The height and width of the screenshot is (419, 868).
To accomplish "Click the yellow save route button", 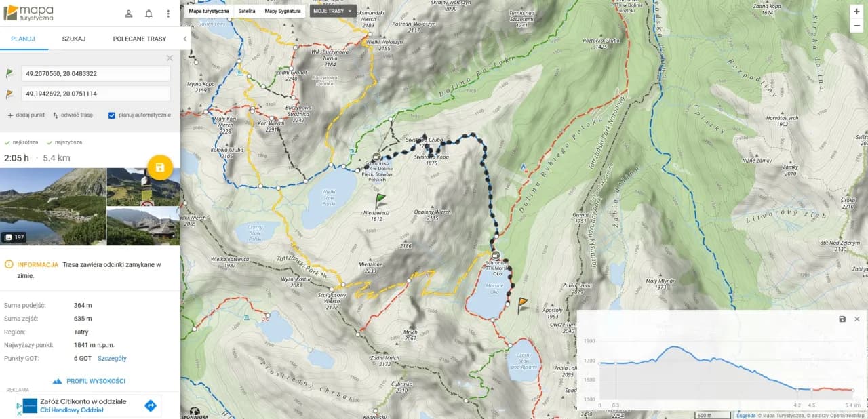I will click(x=160, y=167).
